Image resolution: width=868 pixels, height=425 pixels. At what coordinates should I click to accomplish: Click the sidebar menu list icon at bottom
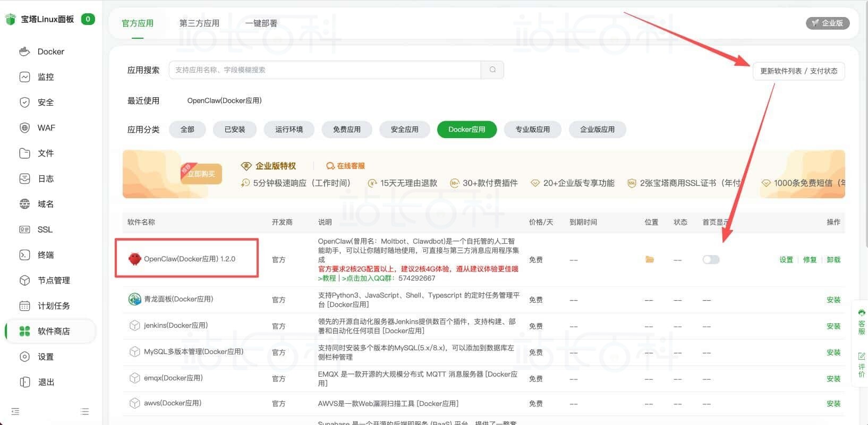pyautogui.click(x=84, y=412)
